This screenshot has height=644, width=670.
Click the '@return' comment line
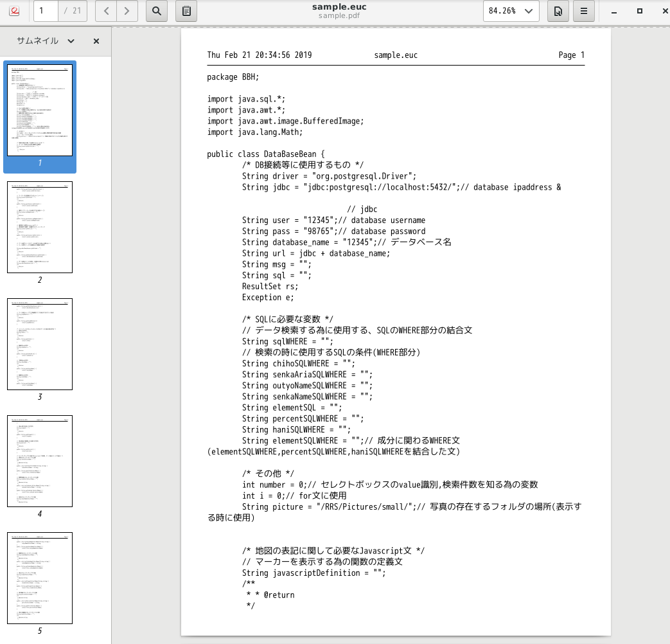coord(270,595)
